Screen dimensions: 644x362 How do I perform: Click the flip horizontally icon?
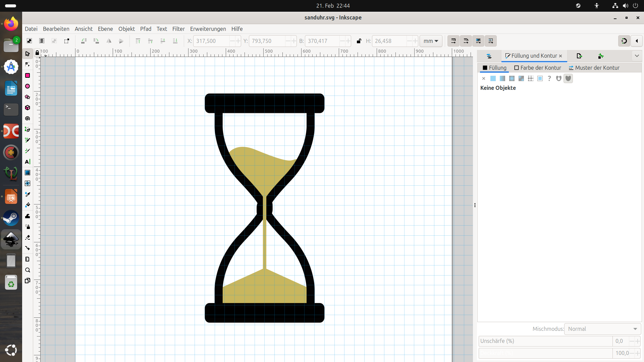pos(109,41)
